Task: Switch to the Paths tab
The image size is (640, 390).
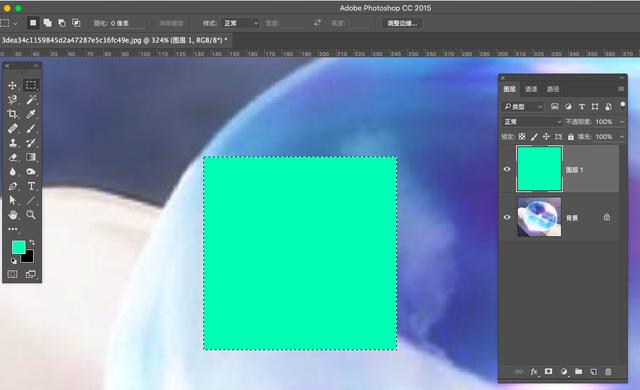Action: pyautogui.click(x=553, y=89)
